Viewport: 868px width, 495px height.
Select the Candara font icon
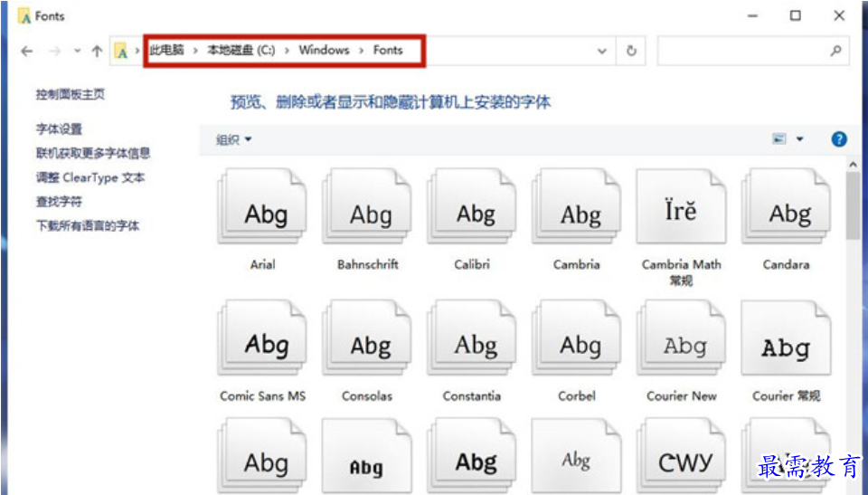point(786,206)
